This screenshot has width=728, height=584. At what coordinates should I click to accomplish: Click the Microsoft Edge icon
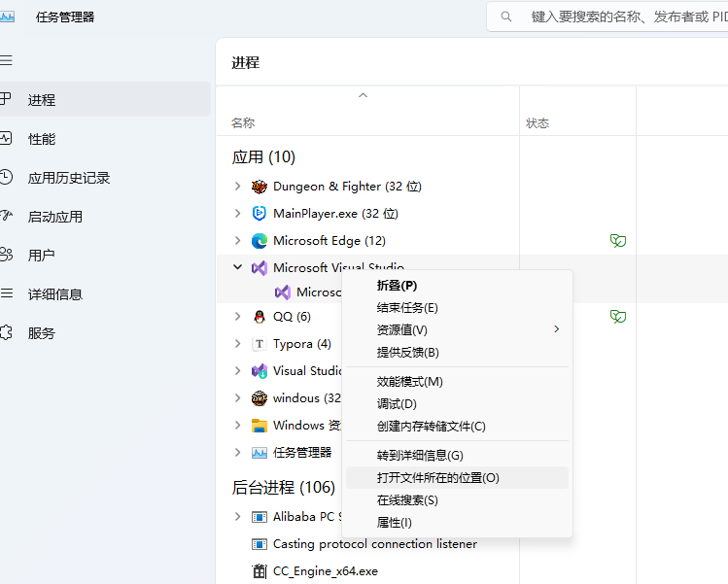point(260,241)
